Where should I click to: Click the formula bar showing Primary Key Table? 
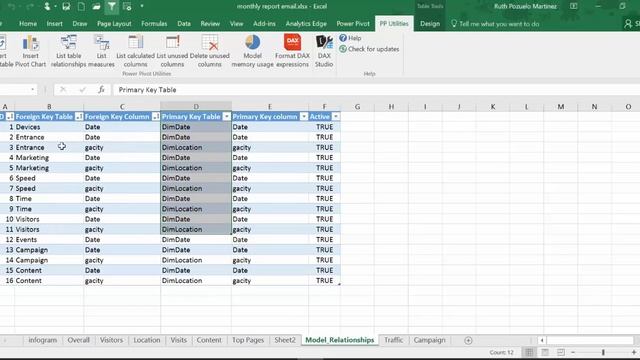376,89
